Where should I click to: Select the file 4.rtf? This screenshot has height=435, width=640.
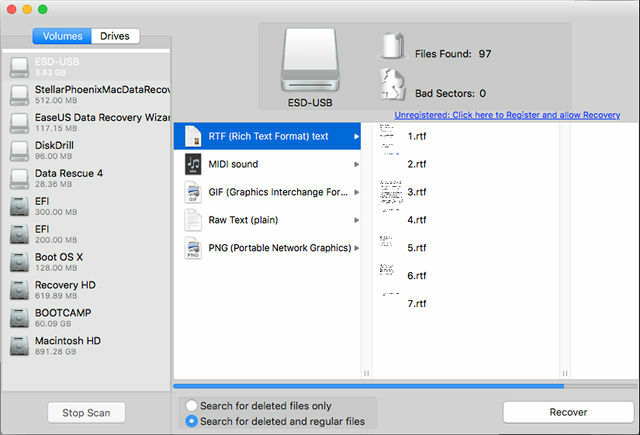click(417, 220)
